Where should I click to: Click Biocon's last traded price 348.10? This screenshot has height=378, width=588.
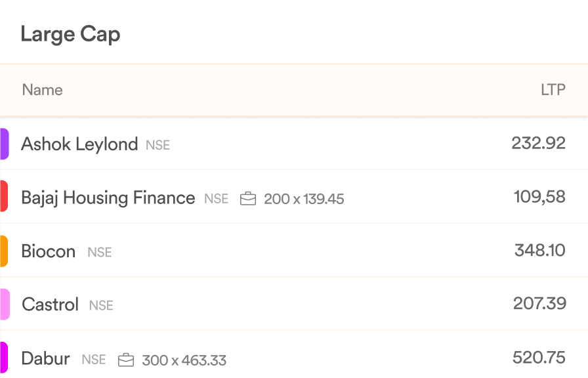[540, 250]
